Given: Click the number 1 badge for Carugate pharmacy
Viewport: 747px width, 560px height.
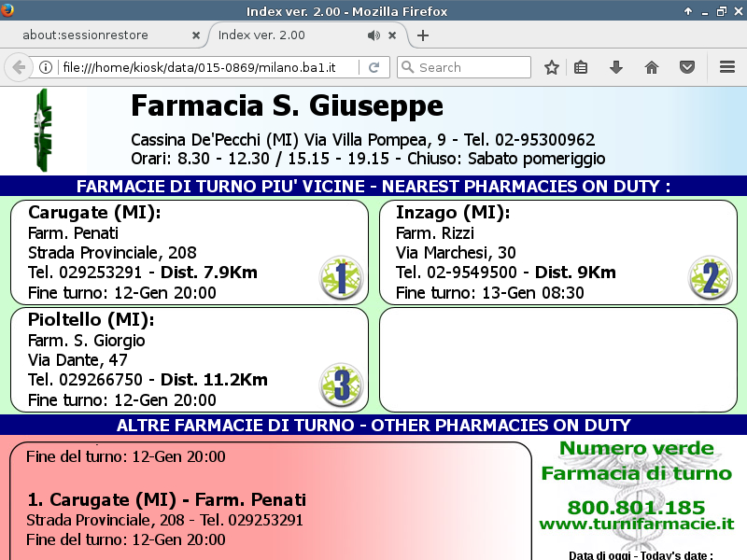Looking at the screenshot, I should point(341,277).
